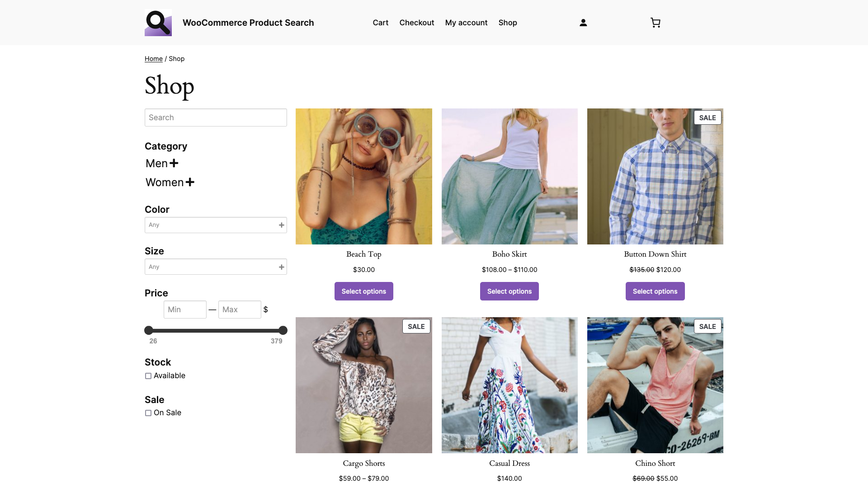Toggle the On Sale checkbox filter

(148, 413)
